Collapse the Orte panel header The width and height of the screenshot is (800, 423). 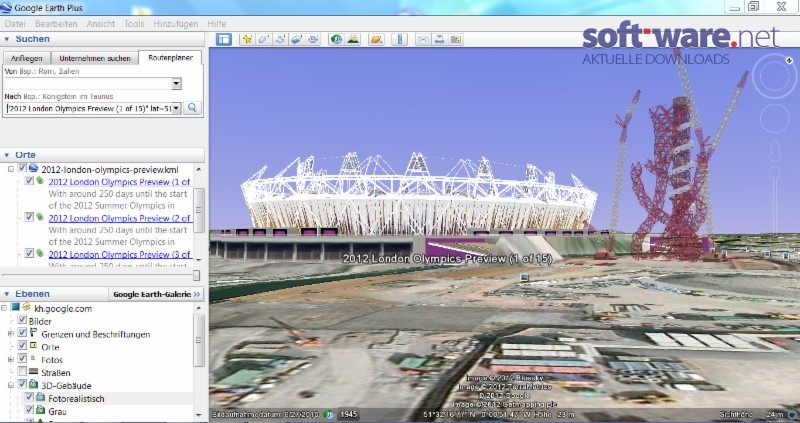point(7,155)
